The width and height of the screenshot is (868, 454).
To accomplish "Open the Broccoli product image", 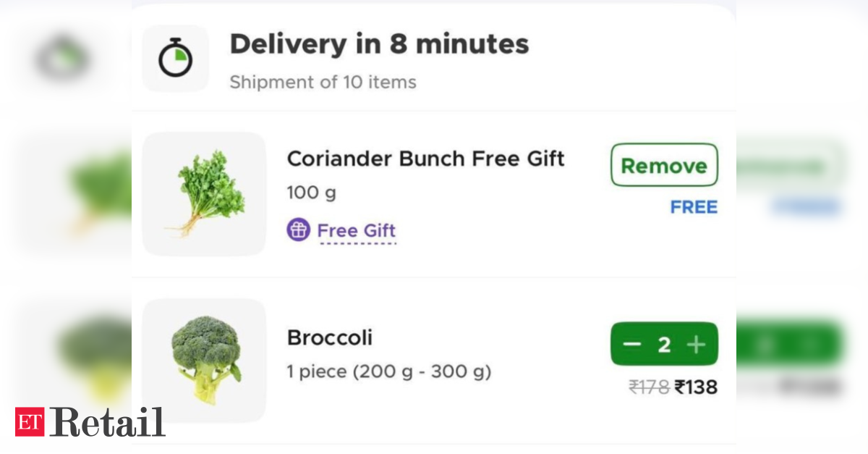I will pyautogui.click(x=204, y=360).
